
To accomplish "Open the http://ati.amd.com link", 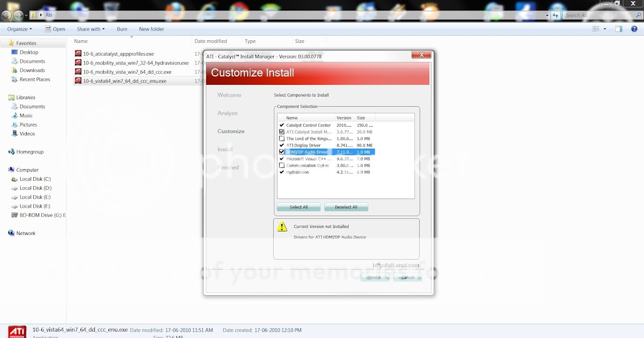I will [x=396, y=265].
